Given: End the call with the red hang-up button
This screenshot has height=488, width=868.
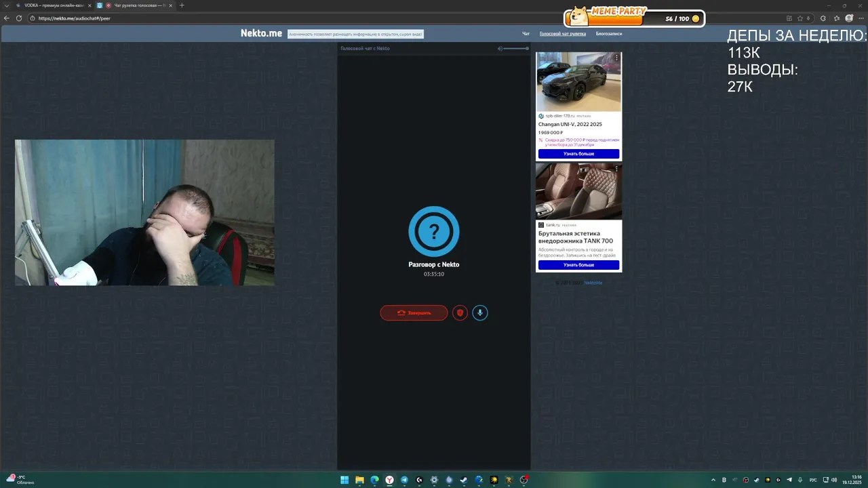Looking at the screenshot, I should pos(414,312).
